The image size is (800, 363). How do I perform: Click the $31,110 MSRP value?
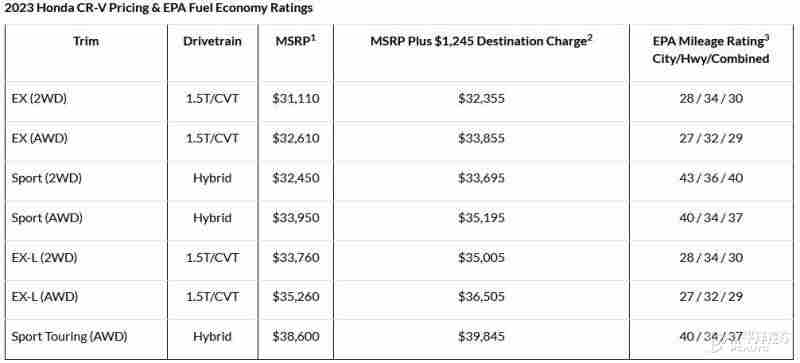pyautogui.click(x=296, y=99)
